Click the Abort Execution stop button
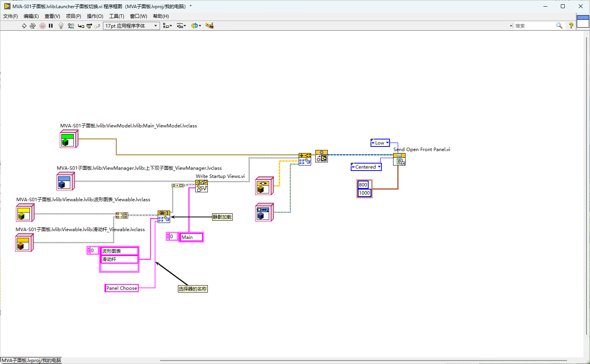 click(x=42, y=26)
